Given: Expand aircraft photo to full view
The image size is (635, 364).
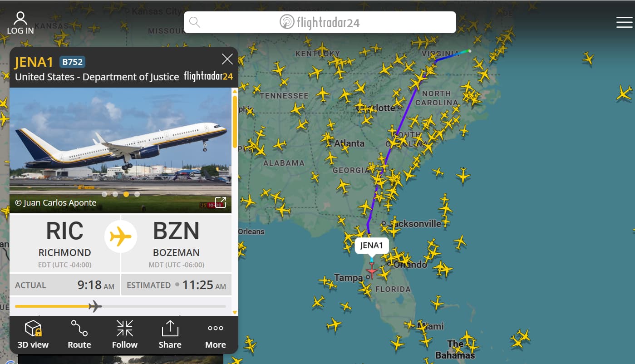Looking at the screenshot, I should click(x=221, y=202).
